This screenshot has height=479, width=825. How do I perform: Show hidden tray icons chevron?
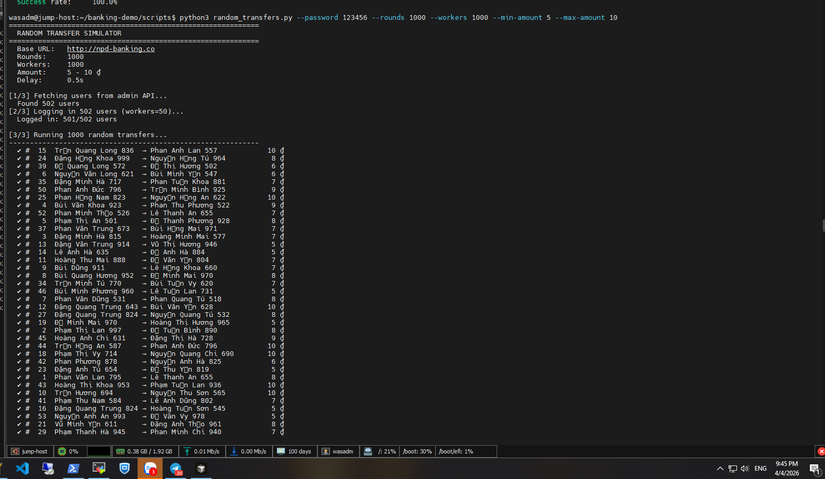coord(720,468)
